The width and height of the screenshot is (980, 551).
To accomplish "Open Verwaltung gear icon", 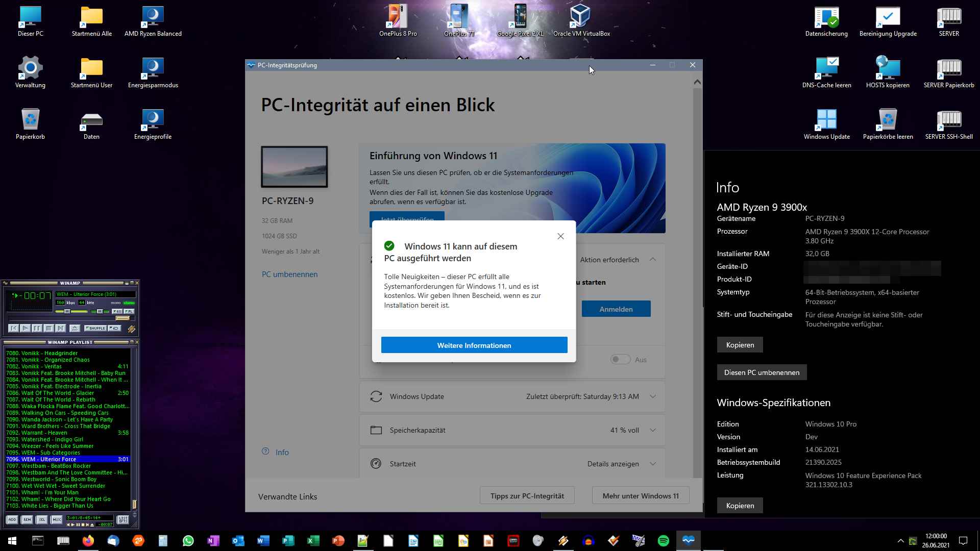I will click(30, 72).
